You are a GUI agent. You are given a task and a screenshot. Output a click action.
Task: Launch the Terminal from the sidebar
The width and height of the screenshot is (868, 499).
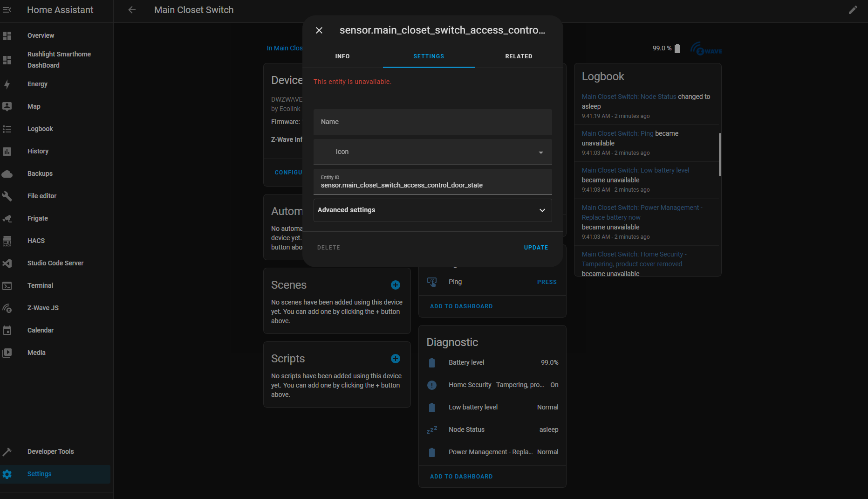[x=40, y=285]
